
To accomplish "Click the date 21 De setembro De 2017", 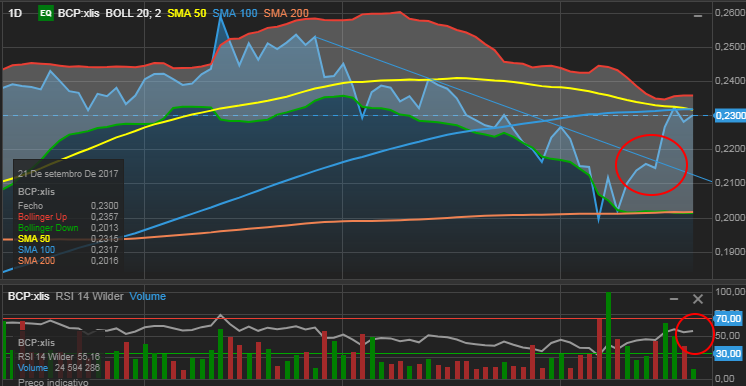I will coord(68,174).
